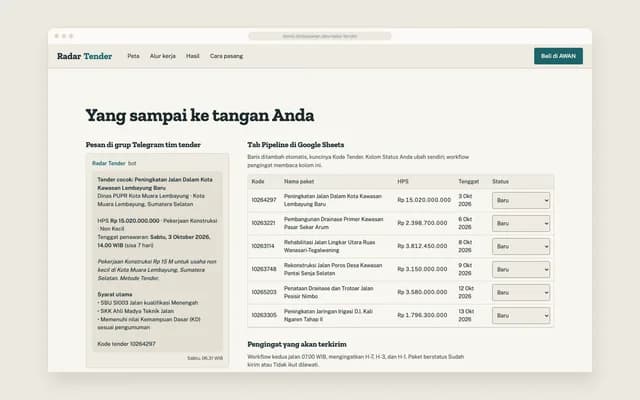Click Penataan Drainase dan Trotoar package name

(329, 292)
